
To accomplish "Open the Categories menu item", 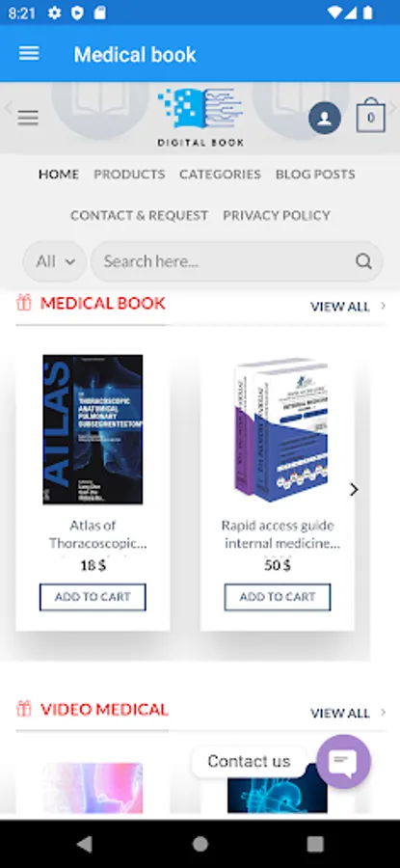I will coord(220,174).
